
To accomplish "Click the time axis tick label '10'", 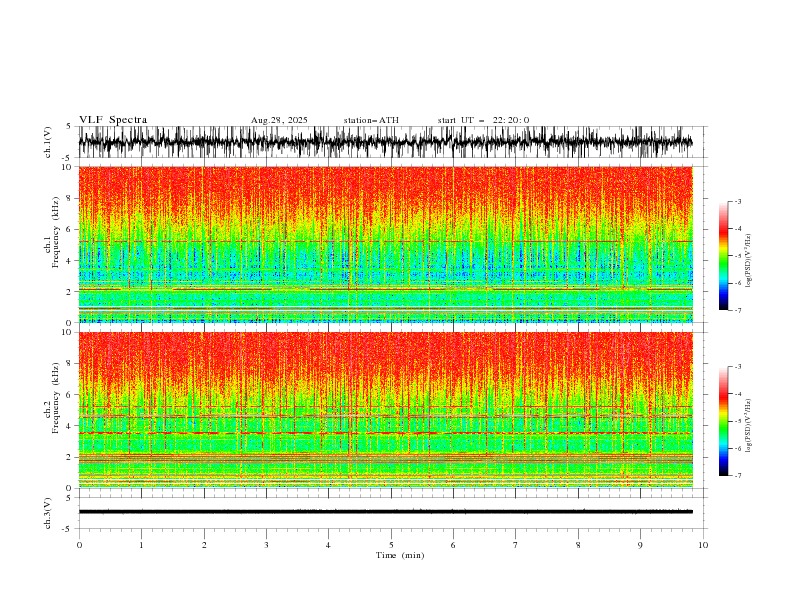I will (x=703, y=545).
